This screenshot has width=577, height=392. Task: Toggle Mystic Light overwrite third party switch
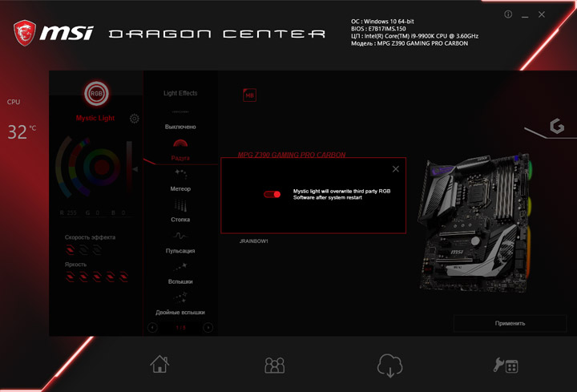[272, 194]
